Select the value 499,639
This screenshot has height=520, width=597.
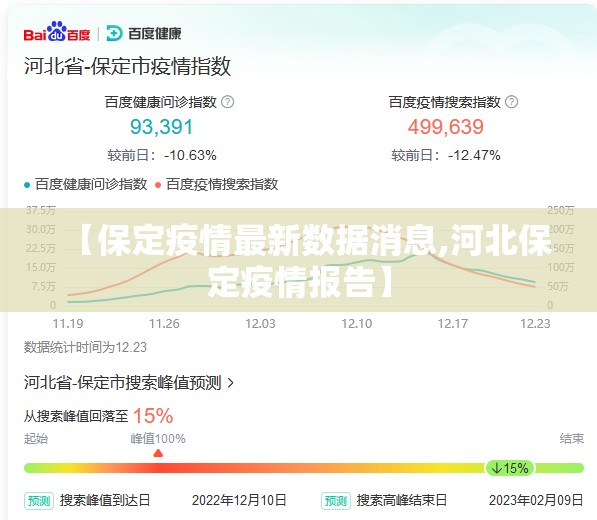(x=446, y=127)
